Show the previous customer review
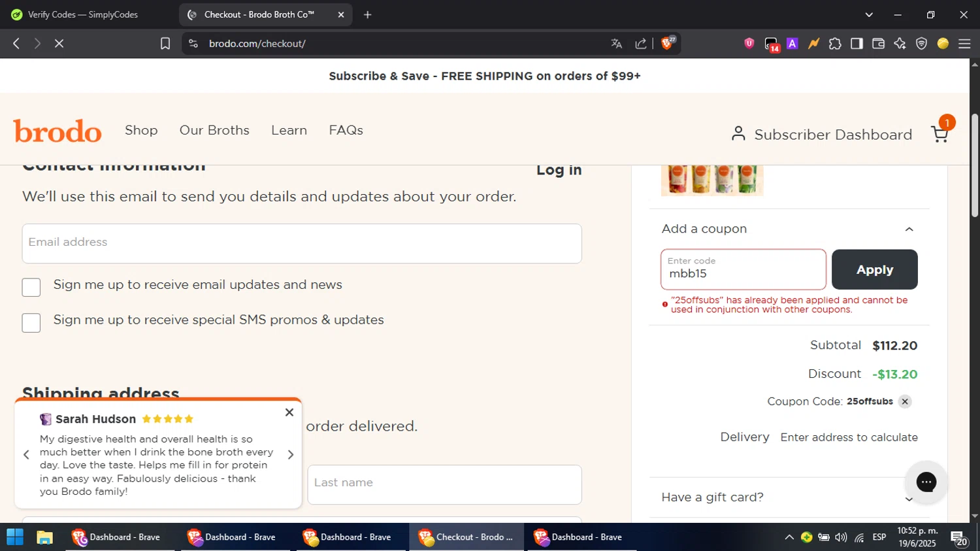 click(x=26, y=454)
